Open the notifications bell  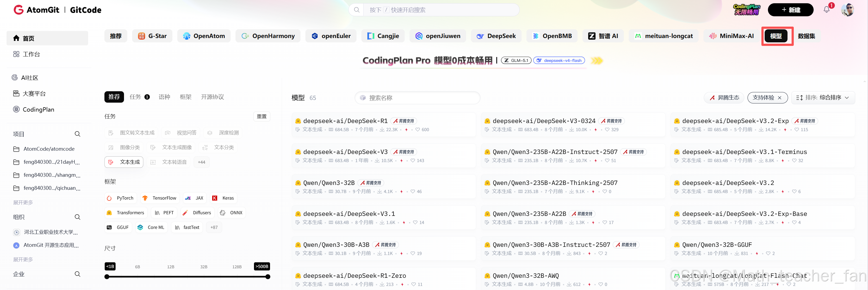[x=826, y=10]
